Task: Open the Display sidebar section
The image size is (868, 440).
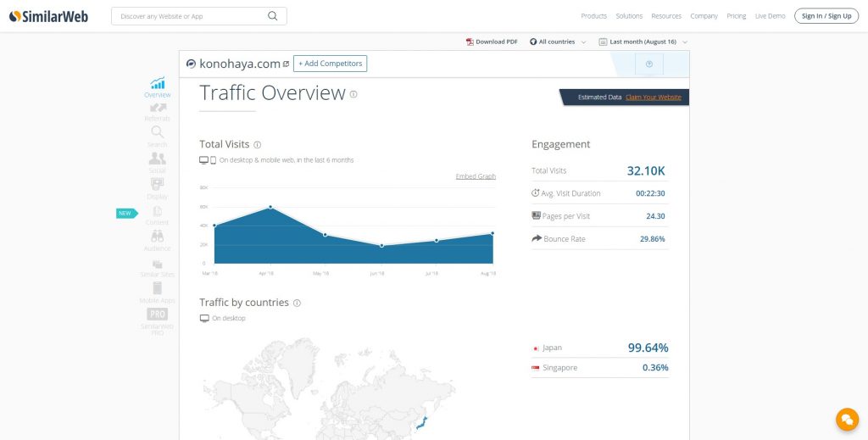Action: point(157,189)
